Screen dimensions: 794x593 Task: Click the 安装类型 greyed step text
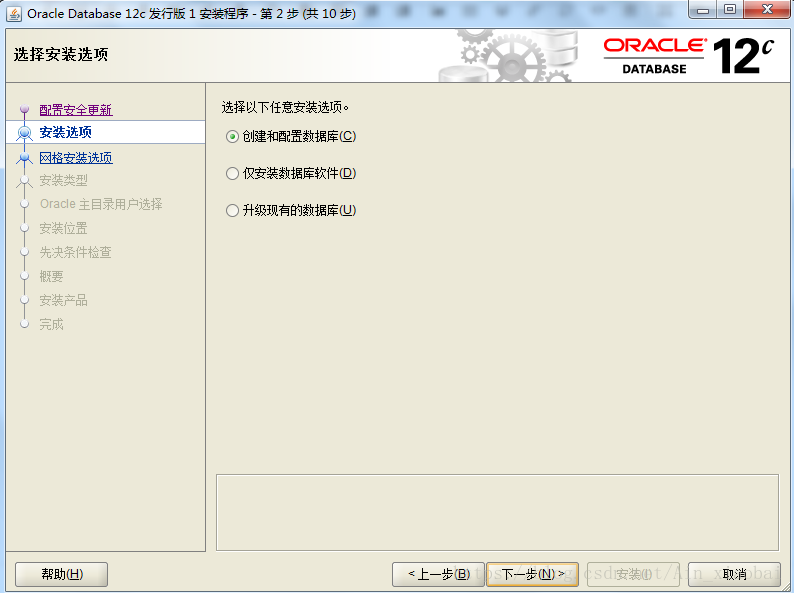pos(63,180)
